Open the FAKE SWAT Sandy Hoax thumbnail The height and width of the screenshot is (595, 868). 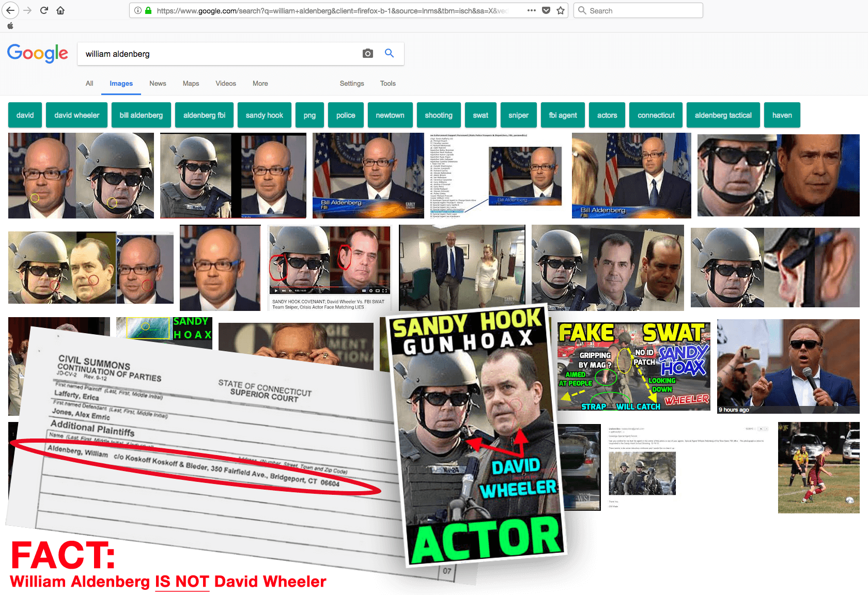click(634, 367)
